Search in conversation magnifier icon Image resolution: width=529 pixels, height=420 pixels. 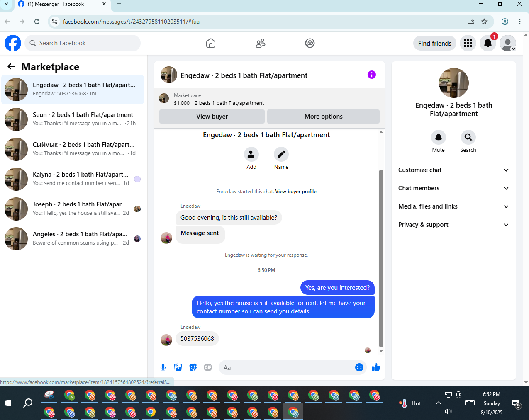pyautogui.click(x=468, y=137)
